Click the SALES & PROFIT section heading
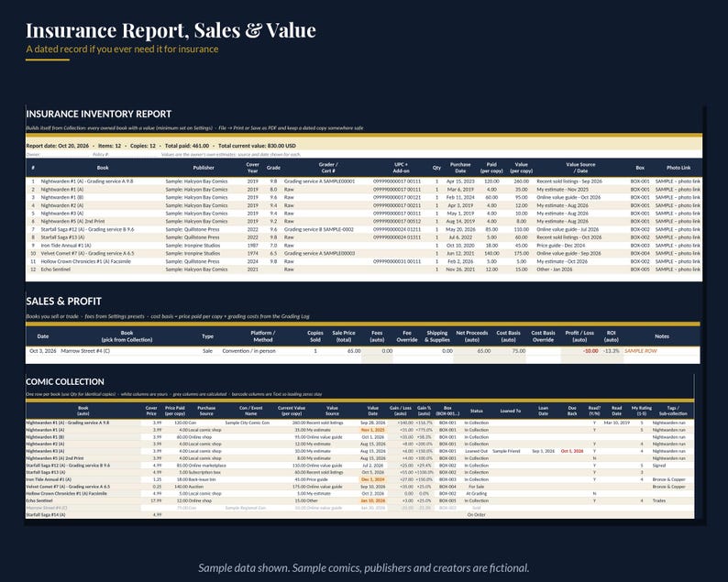728x582 pixels. point(63,302)
